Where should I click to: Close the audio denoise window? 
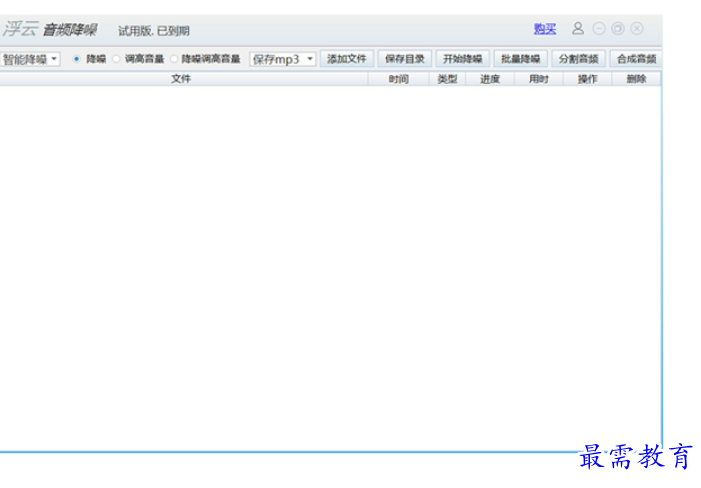tap(637, 29)
